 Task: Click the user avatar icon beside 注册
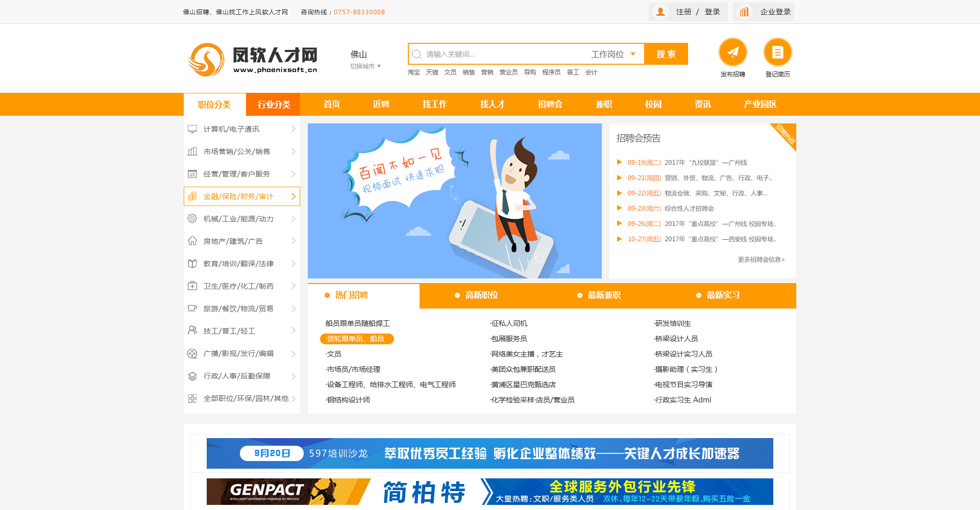[660, 12]
